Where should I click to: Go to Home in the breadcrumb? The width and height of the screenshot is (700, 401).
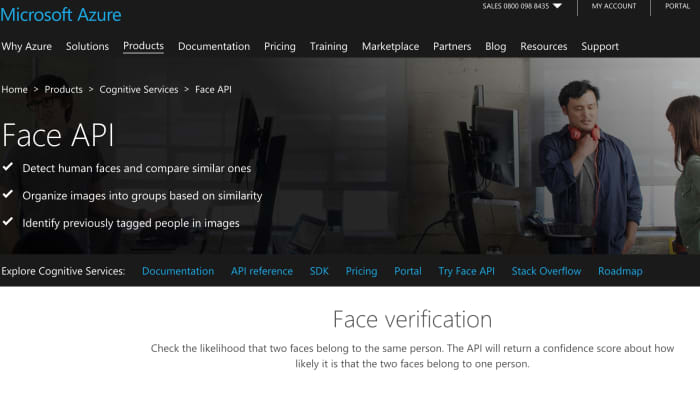(x=14, y=89)
